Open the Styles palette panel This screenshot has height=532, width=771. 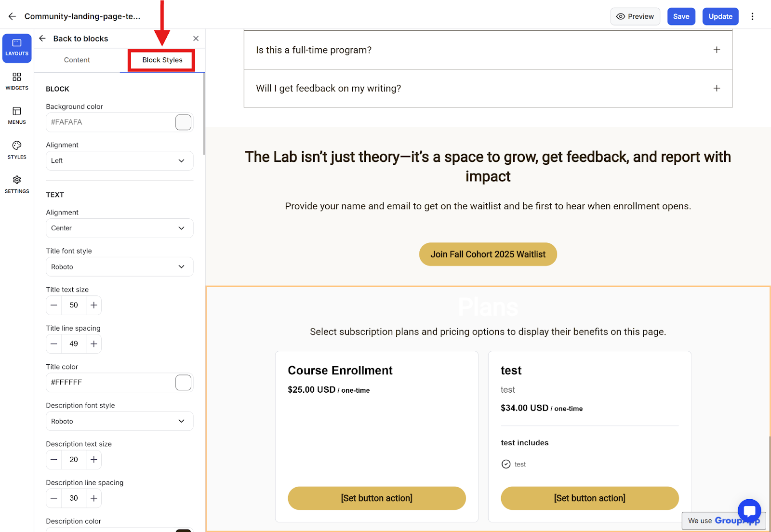coord(17,150)
